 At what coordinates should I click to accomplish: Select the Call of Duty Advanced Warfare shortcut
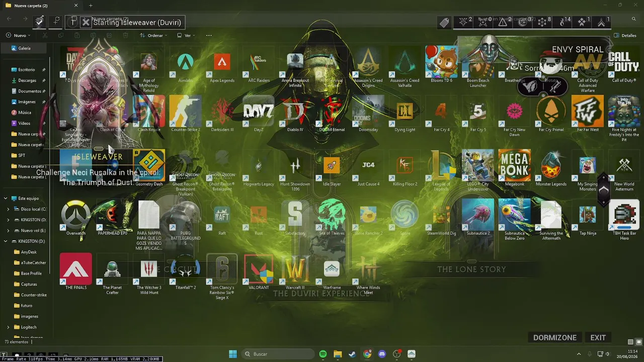(587, 70)
